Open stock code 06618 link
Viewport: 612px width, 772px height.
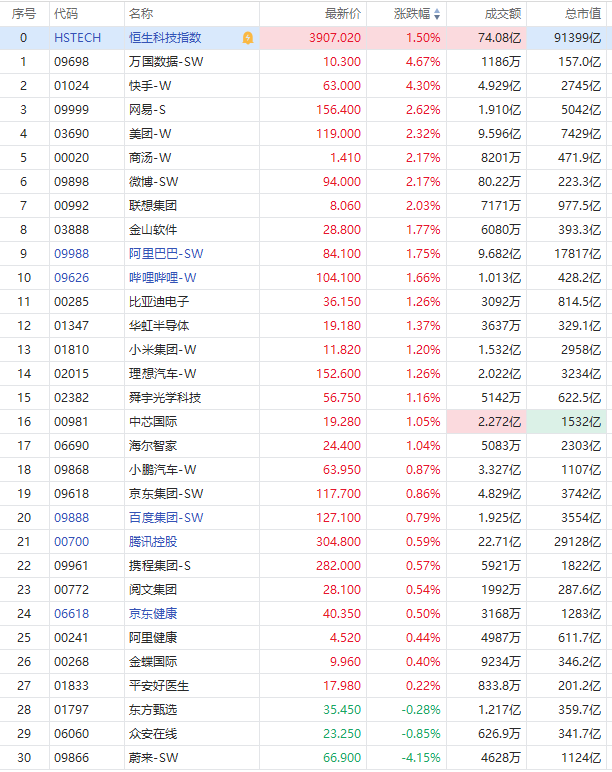point(71,613)
